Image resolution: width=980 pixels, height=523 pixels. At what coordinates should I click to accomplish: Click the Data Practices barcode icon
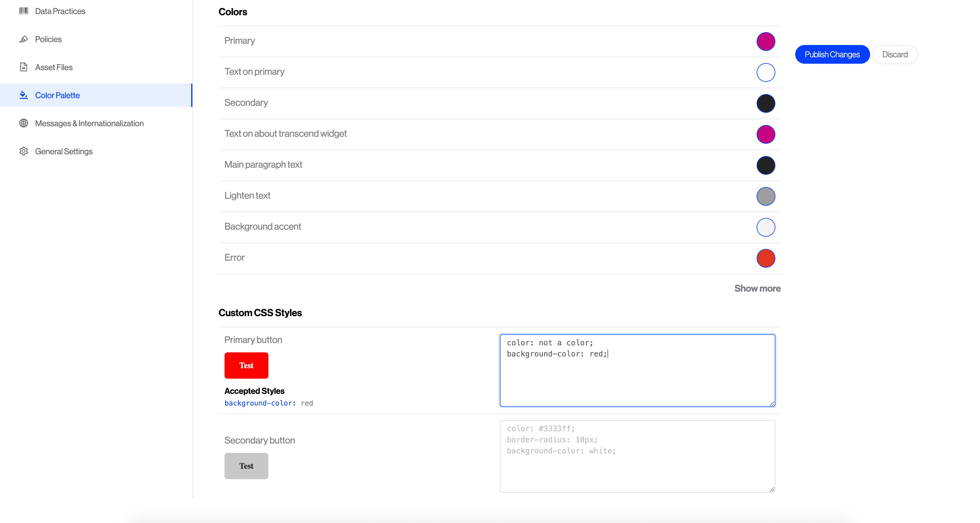click(x=24, y=11)
